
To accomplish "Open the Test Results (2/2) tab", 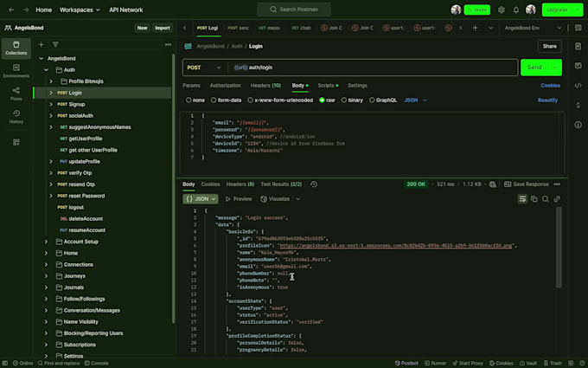I will click(x=281, y=184).
